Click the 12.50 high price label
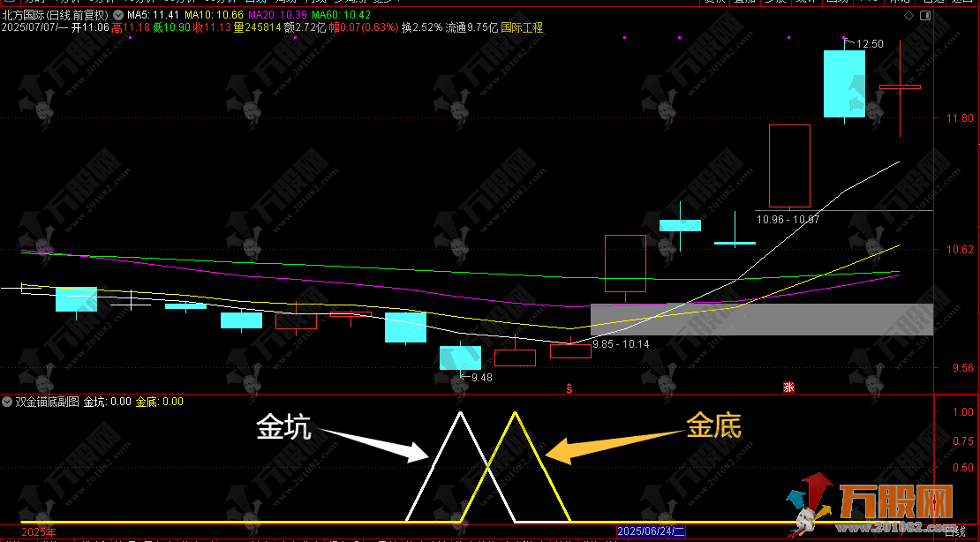The height and width of the screenshot is (542, 980). [870, 44]
